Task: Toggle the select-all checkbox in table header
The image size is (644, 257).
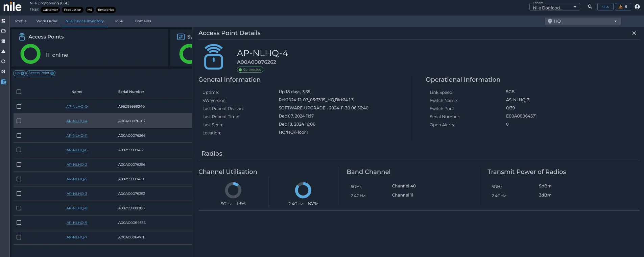Action: click(19, 92)
